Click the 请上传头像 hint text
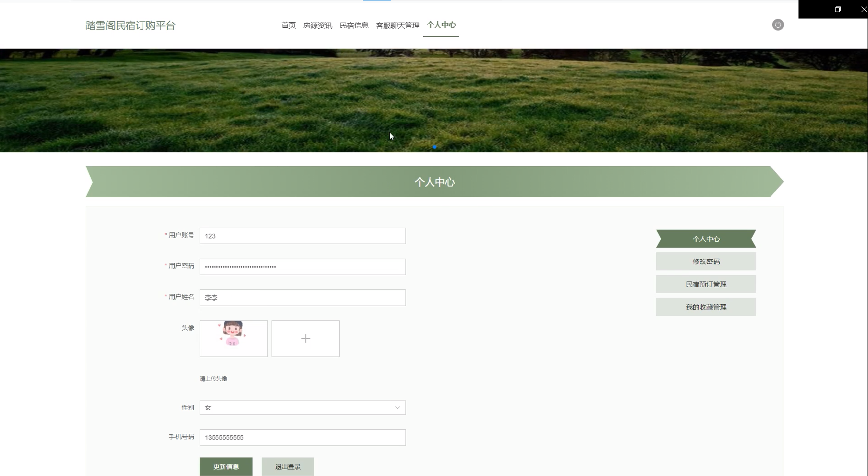The image size is (868, 476). [213, 379]
